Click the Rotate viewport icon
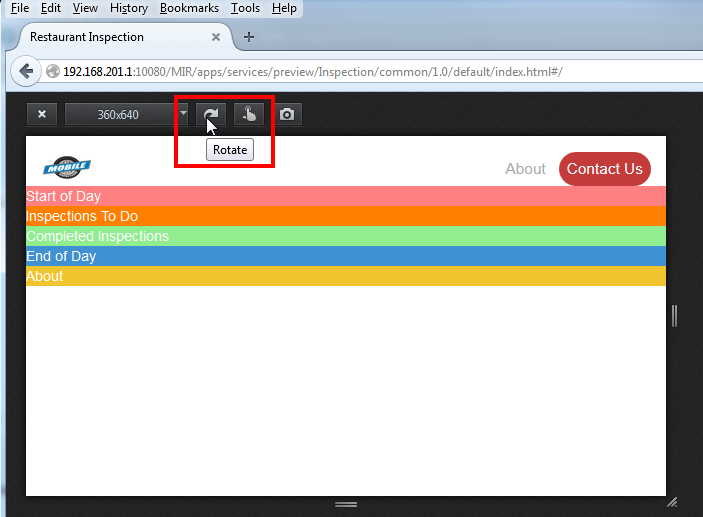Image resolution: width=703 pixels, height=517 pixels. click(211, 114)
